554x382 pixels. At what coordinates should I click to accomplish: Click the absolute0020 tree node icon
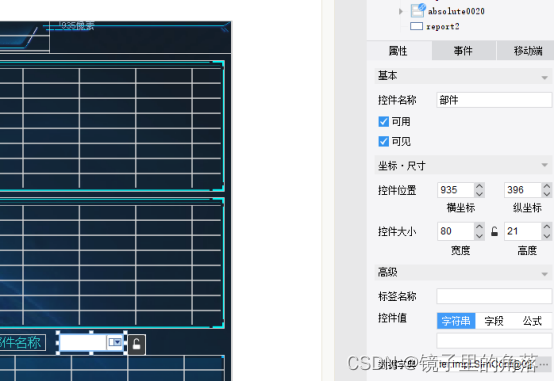coord(418,10)
